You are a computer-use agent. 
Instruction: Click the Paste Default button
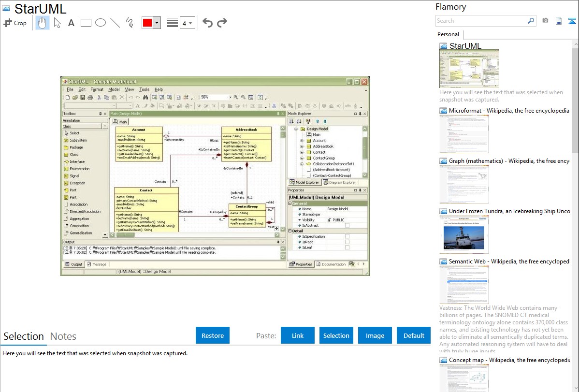[x=414, y=335]
